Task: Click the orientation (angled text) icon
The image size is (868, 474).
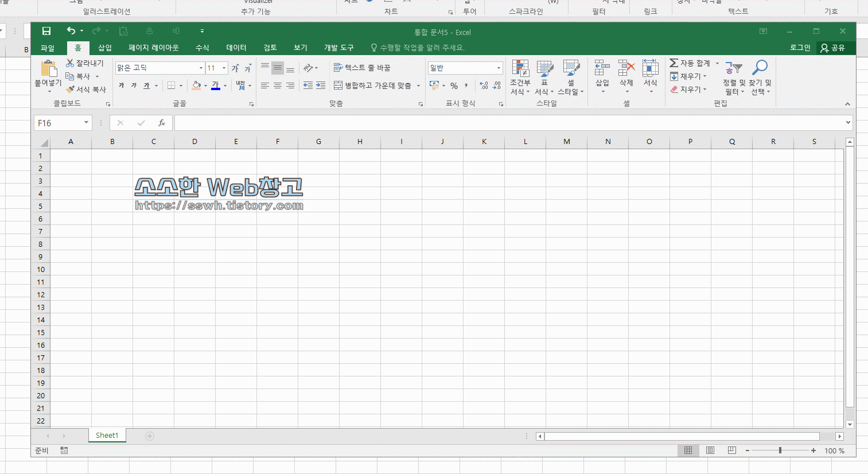Action: 309,68
